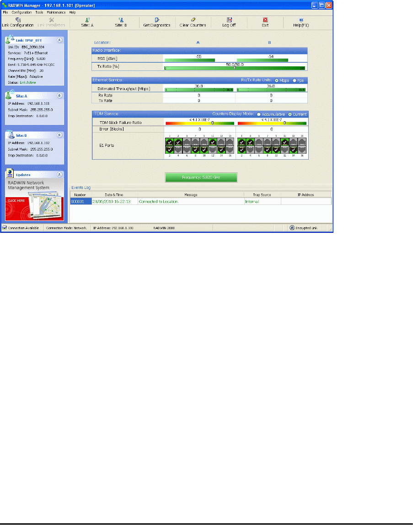Click site A TDM Block Failure Ratio marker

coord(212,123)
